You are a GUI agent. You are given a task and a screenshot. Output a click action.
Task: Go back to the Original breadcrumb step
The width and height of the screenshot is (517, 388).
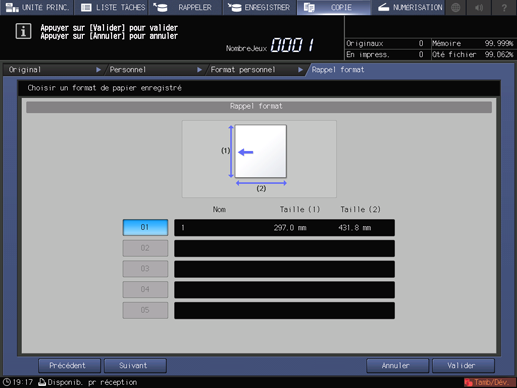point(54,70)
